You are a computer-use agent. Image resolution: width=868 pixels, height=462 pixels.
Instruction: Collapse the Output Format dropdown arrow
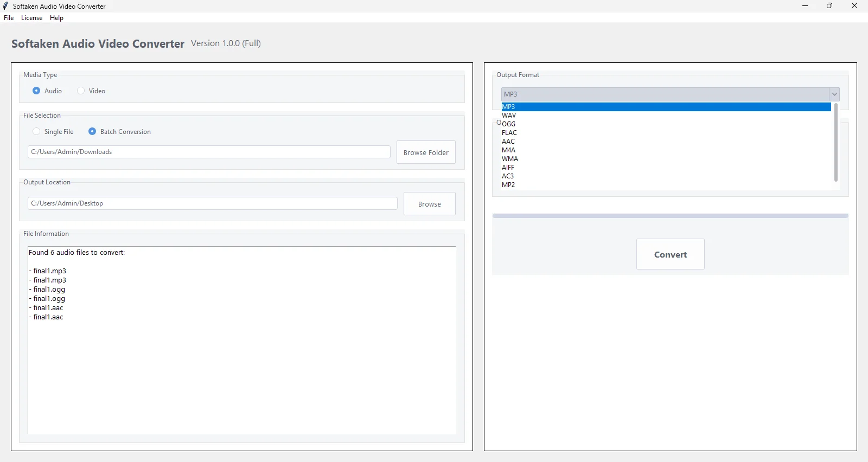pyautogui.click(x=834, y=94)
